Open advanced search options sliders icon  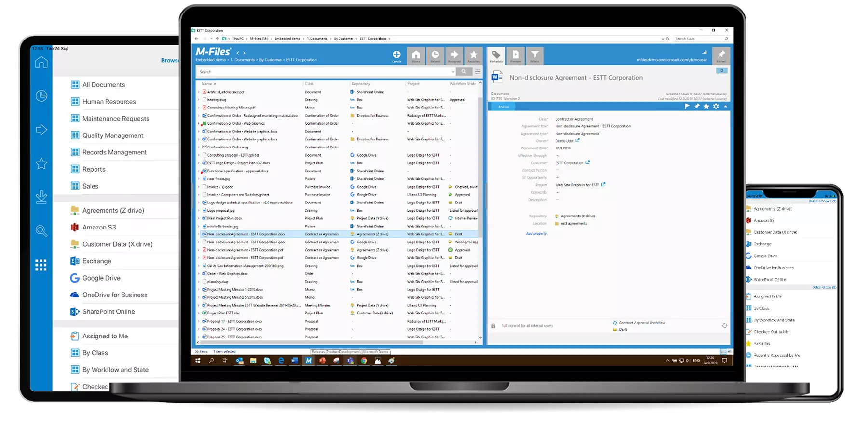pos(477,72)
